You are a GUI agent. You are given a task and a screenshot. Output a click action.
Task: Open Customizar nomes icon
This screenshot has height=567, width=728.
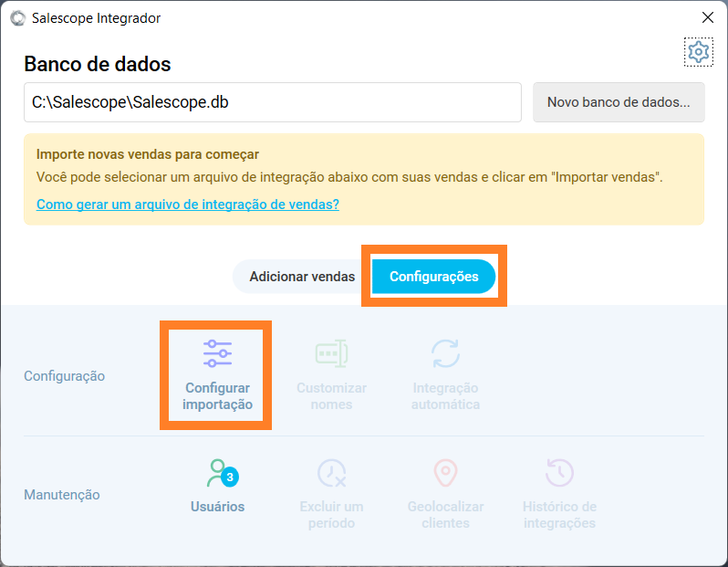pyautogui.click(x=331, y=353)
